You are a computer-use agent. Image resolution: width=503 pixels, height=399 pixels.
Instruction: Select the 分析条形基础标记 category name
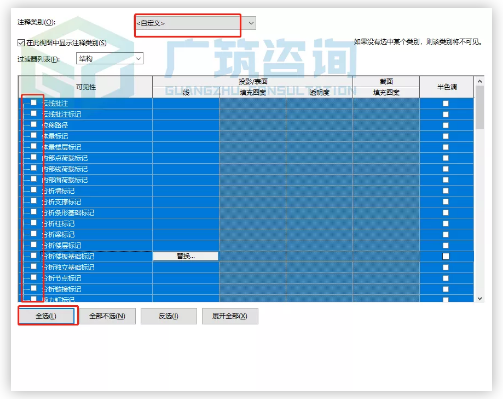point(68,213)
